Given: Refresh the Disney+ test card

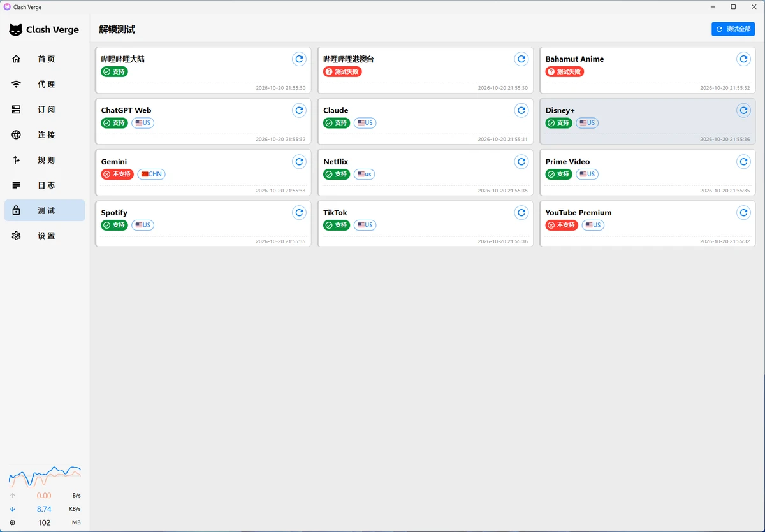Looking at the screenshot, I should (x=743, y=110).
